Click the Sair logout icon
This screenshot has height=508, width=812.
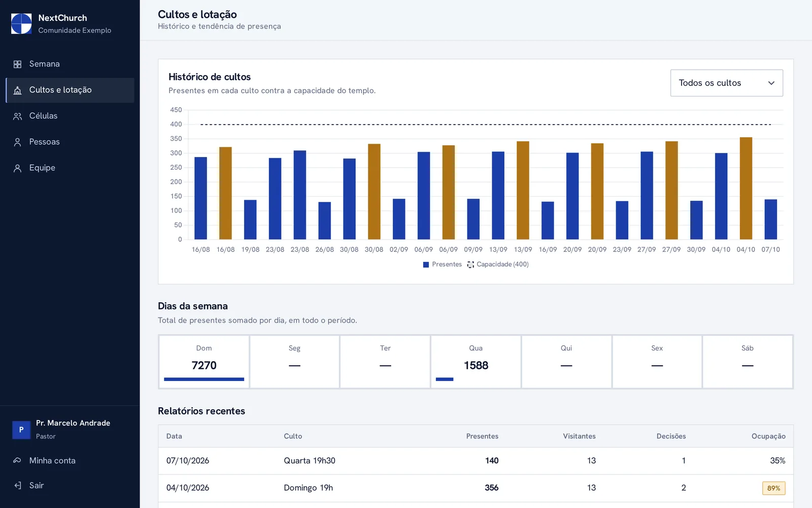click(x=17, y=485)
